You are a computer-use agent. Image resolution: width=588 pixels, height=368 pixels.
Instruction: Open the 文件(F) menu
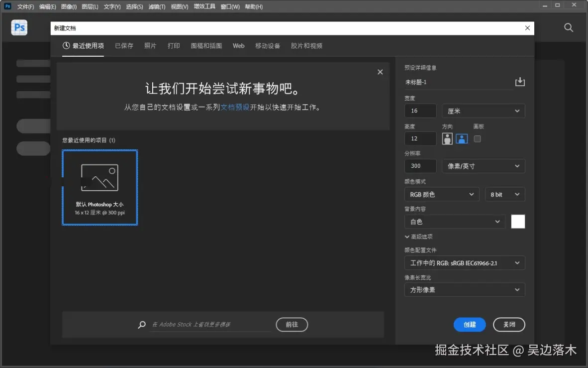(x=25, y=6)
